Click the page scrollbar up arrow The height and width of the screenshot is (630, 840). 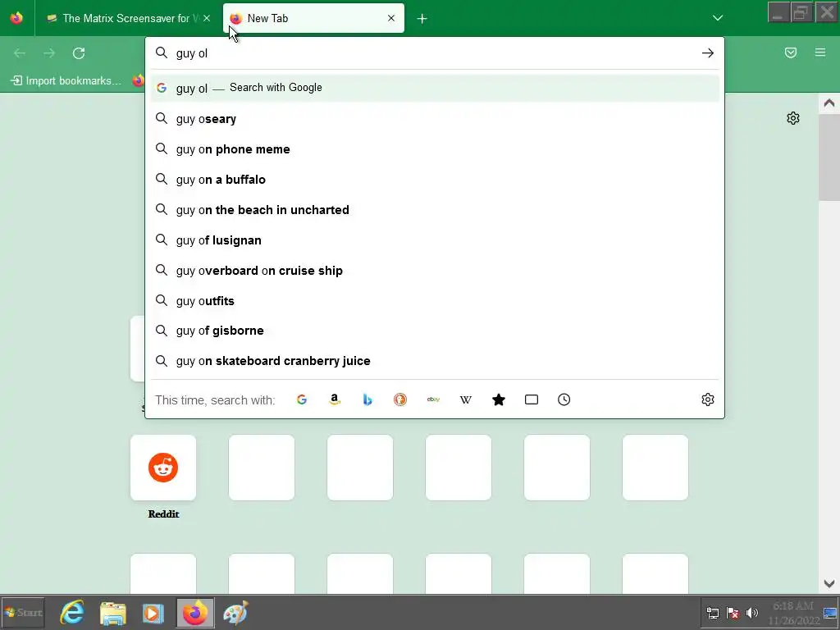pyautogui.click(x=829, y=103)
